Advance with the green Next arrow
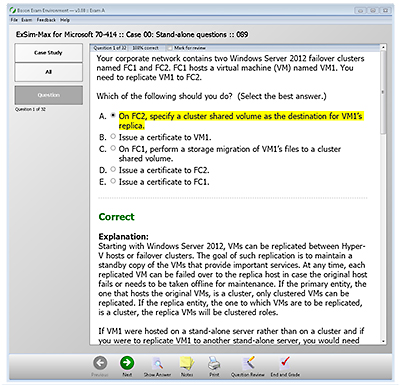The height and width of the screenshot is (385, 400). click(x=127, y=363)
